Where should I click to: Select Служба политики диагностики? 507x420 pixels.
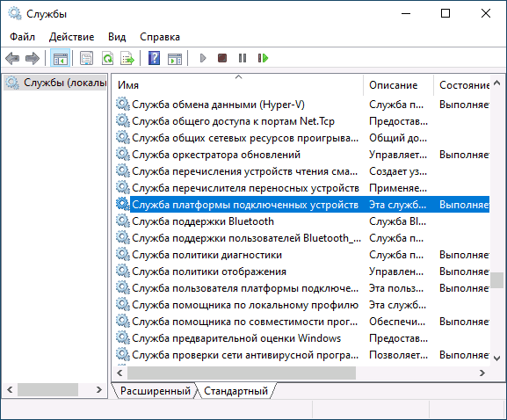(x=302, y=255)
